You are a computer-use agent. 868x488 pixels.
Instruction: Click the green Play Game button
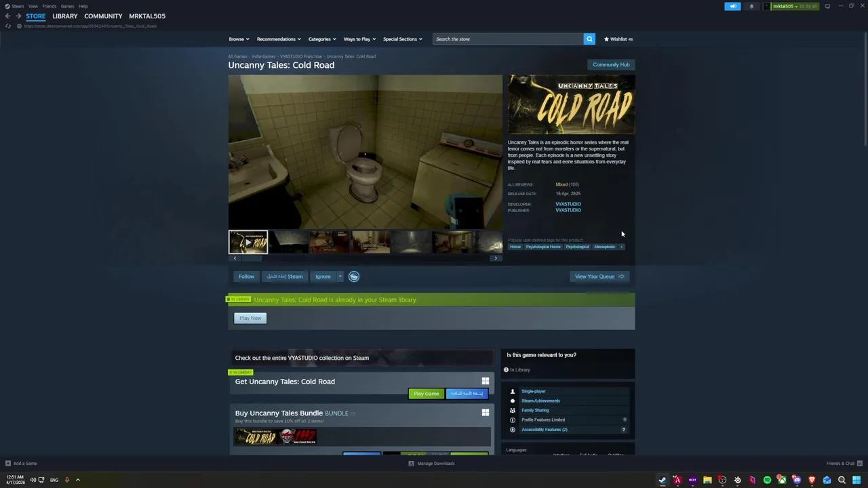point(426,393)
